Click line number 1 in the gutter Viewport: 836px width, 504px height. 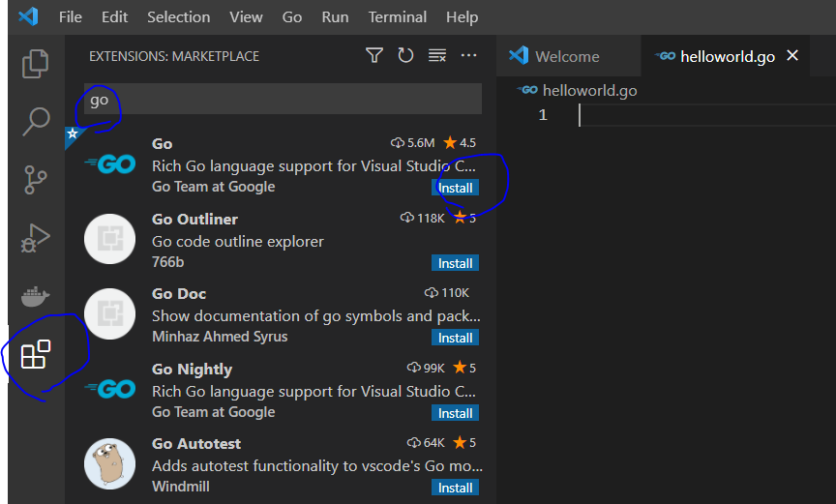(x=543, y=115)
